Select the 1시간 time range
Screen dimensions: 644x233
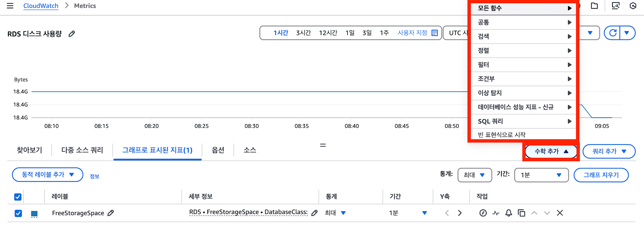[x=281, y=33]
